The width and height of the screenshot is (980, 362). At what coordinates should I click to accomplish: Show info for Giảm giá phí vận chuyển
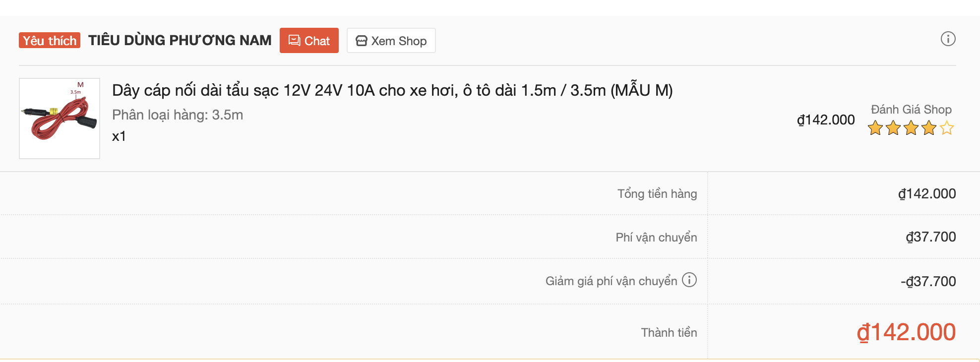[689, 280]
